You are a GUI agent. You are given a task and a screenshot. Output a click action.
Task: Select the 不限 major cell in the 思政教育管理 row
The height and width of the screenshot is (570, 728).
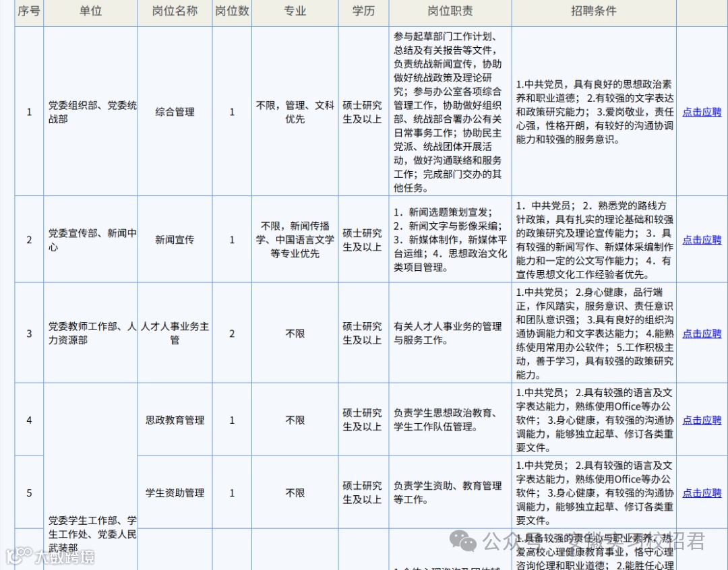[x=295, y=420]
